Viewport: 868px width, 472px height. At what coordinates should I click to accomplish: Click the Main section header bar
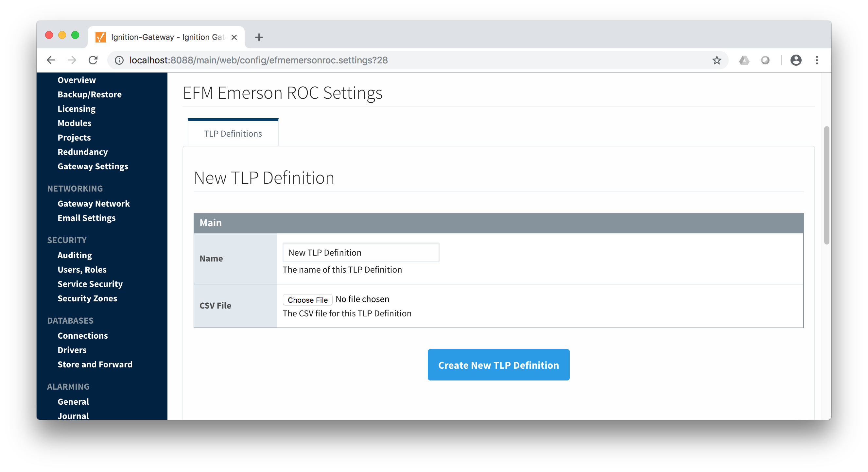(498, 223)
